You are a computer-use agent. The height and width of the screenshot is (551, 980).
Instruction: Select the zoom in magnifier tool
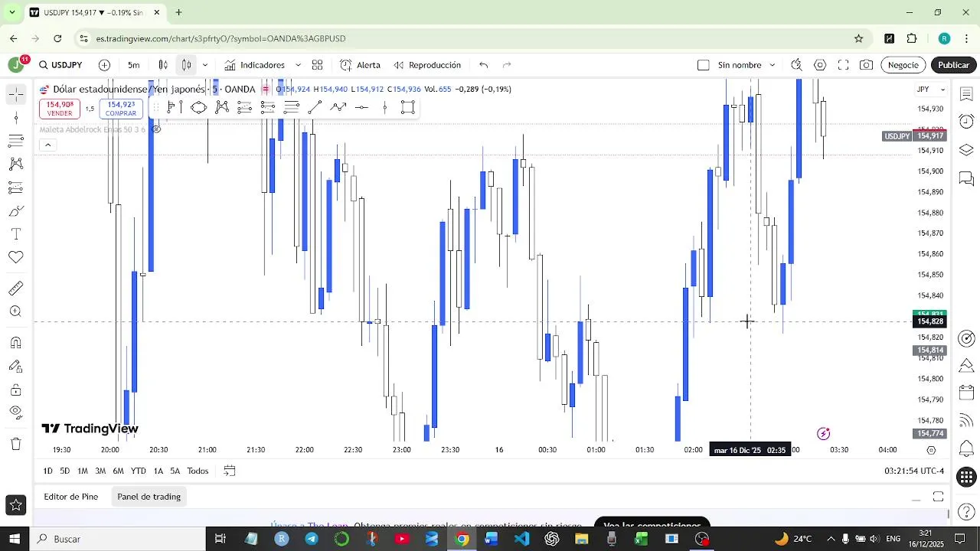point(16,311)
